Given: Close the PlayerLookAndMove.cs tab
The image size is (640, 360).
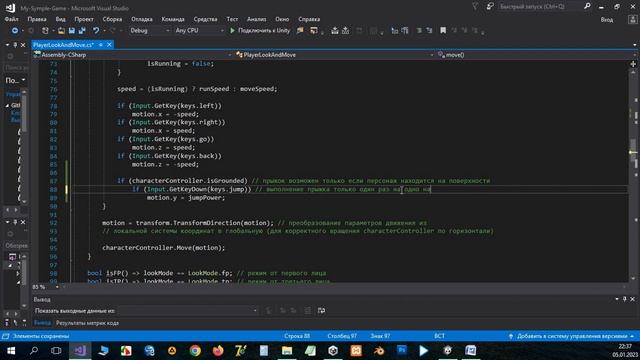Looking at the screenshot, I should 109,45.
